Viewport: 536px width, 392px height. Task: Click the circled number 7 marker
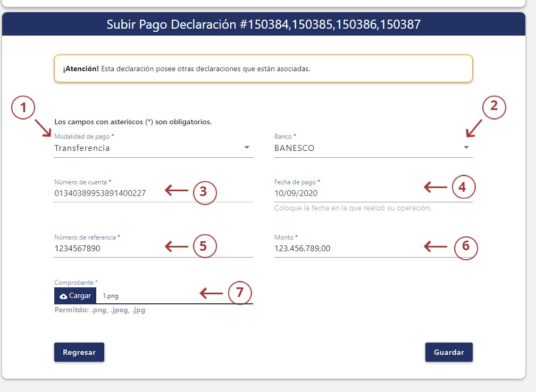pyautogui.click(x=239, y=293)
